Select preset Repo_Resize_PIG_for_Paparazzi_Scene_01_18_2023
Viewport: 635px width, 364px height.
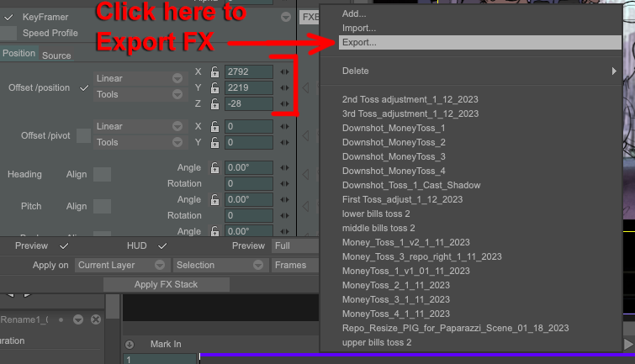tap(455, 328)
